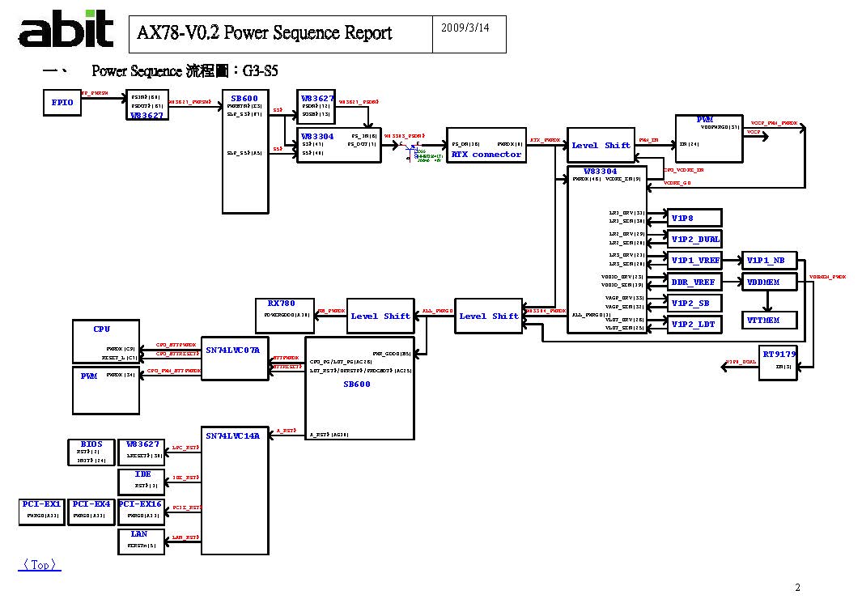
Task: Click the PCI-EX16 slot block
Action: [x=141, y=512]
